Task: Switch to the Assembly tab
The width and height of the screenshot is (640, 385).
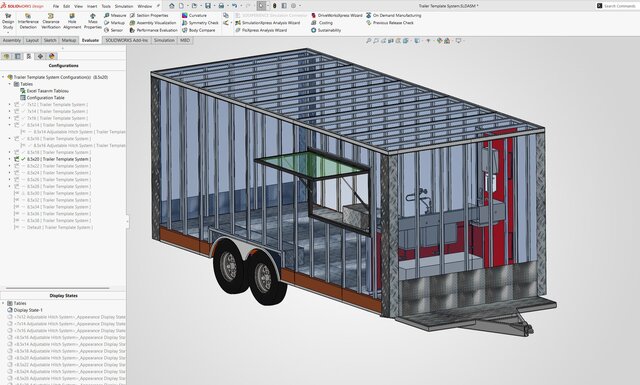Action: click(11, 40)
